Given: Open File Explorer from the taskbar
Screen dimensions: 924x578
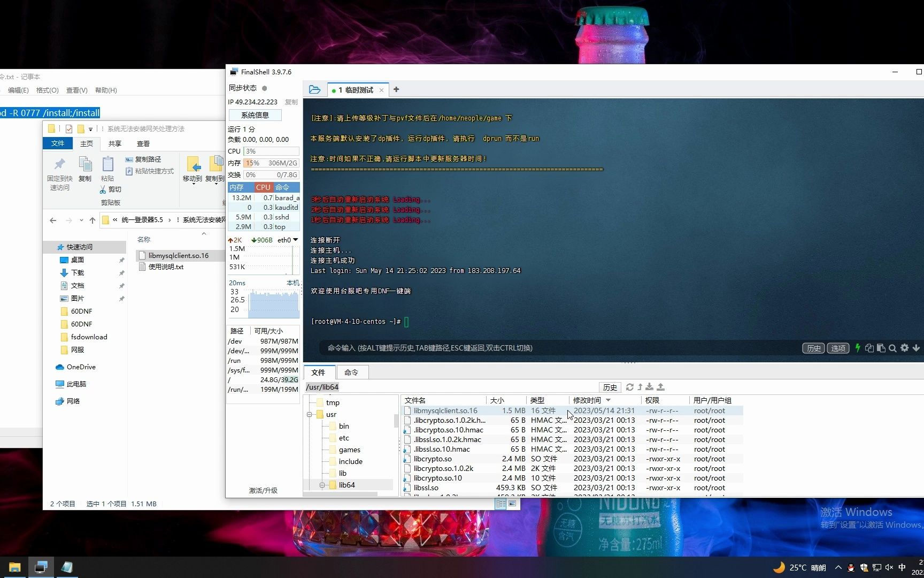Looking at the screenshot, I should pos(14,567).
